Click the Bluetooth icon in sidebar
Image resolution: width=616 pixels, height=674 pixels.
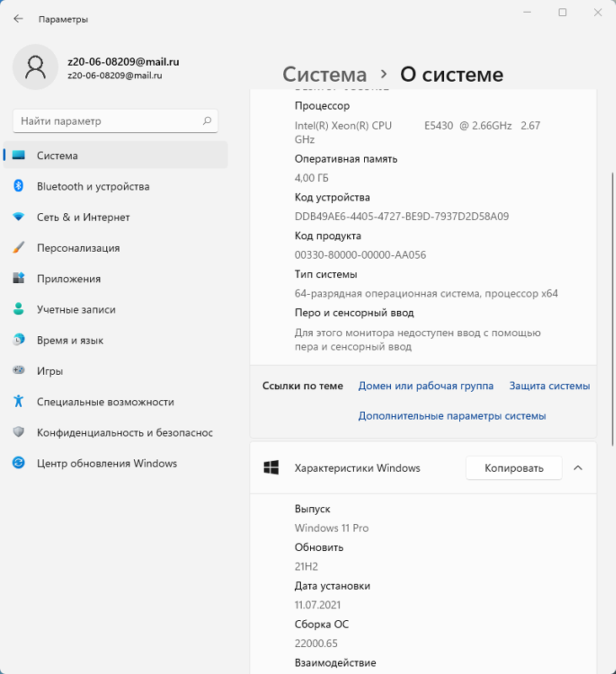(x=19, y=185)
